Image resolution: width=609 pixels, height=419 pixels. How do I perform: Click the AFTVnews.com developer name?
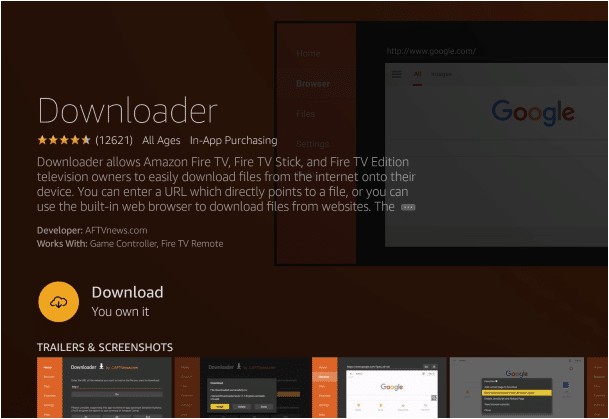(x=117, y=230)
